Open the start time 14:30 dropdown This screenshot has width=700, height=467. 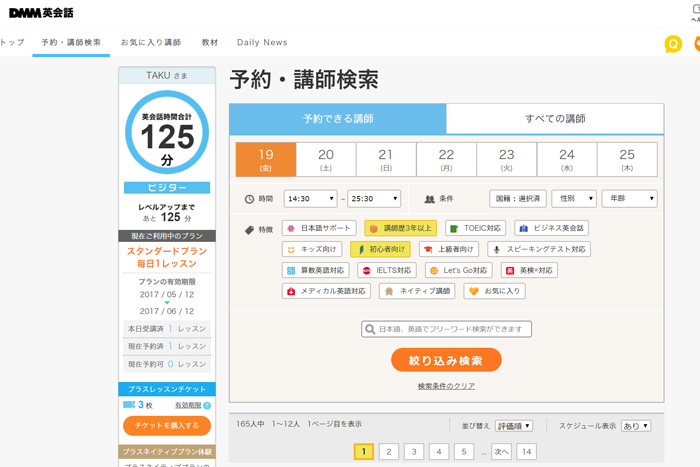click(x=310, y=199)
